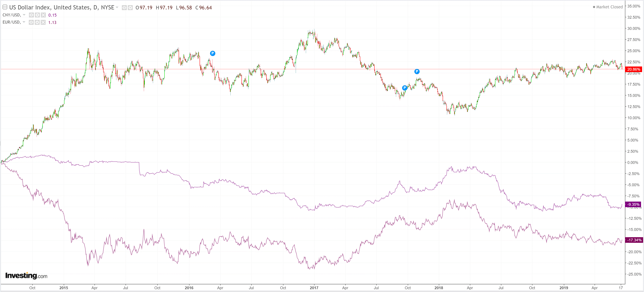Remove the CNY/USD comparison series
Viewport: 644px width, 292px height.
43,15
